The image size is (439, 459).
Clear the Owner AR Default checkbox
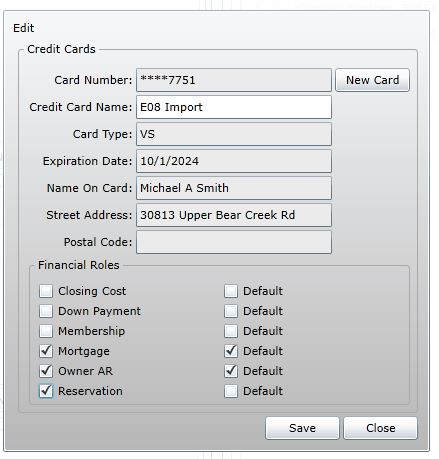[231, 371]
